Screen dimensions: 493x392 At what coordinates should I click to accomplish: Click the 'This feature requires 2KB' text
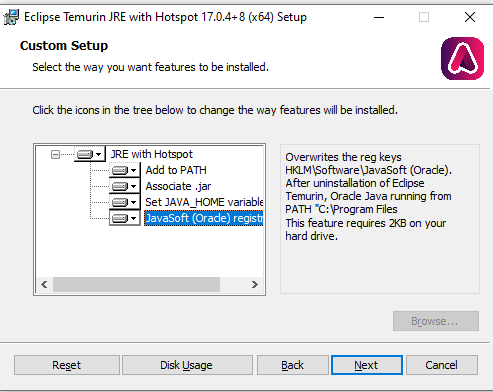[366, 229]
